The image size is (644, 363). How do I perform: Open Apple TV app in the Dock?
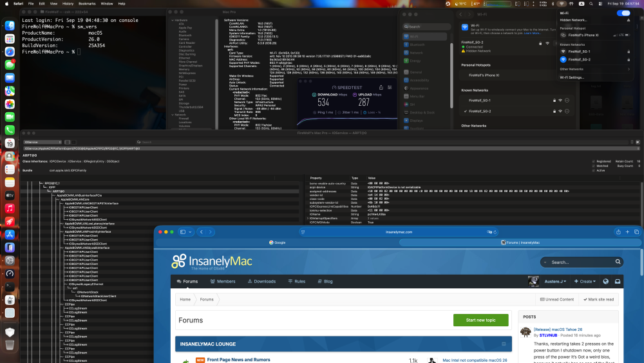coord(10,195)
